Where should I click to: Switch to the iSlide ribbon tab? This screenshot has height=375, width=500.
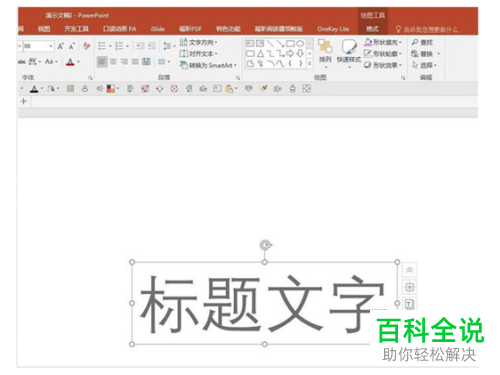click(158, 29)
